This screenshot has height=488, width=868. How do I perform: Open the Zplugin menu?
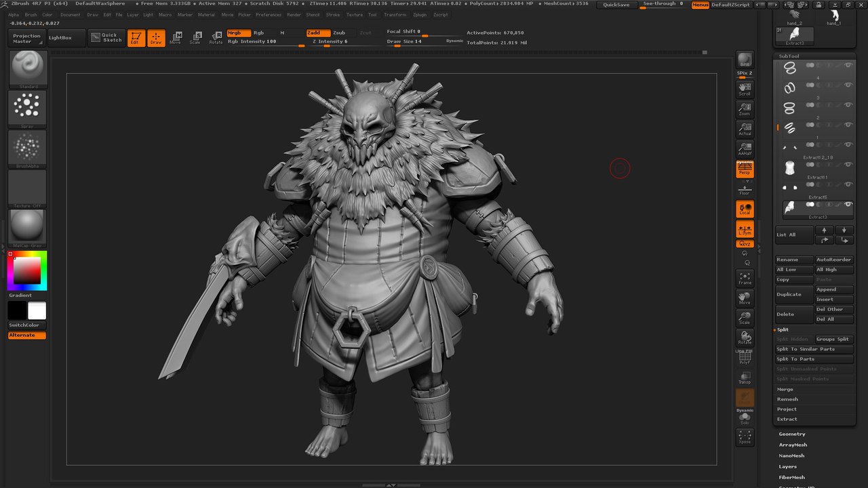coord(420,14)
